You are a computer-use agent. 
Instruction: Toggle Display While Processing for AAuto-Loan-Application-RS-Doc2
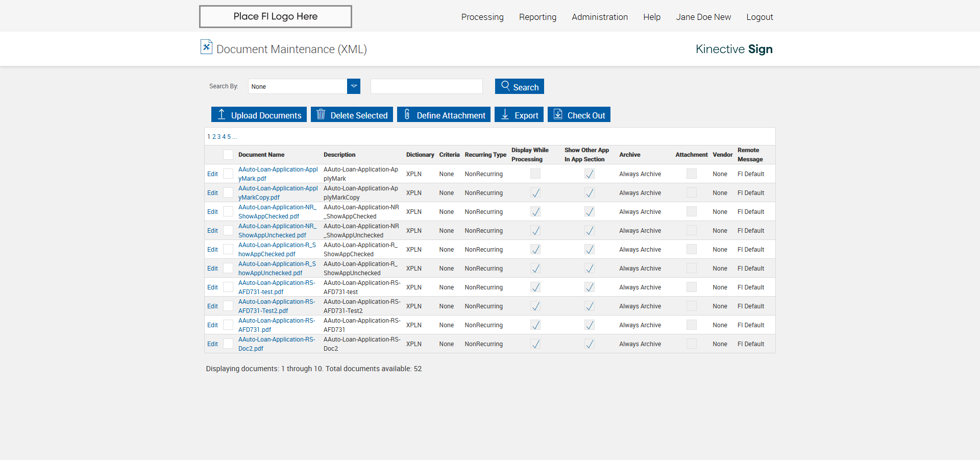pyautogui.click(x=535, y=344)
